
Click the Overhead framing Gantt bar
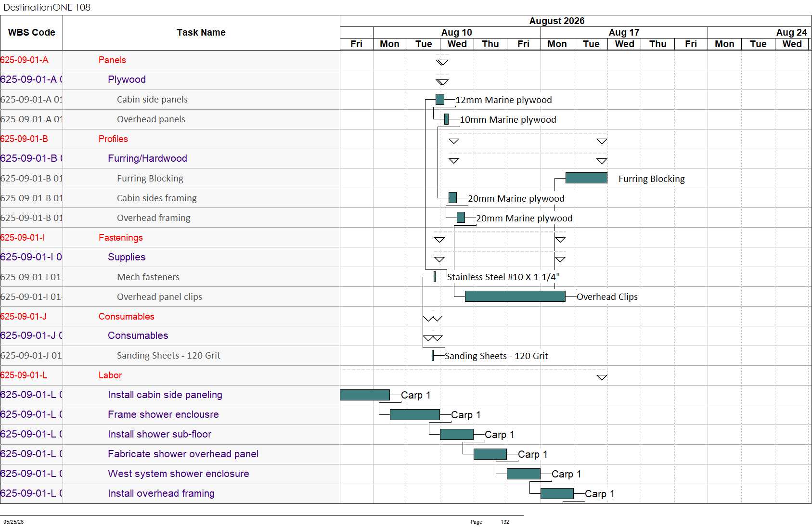(x=461, y=218)
